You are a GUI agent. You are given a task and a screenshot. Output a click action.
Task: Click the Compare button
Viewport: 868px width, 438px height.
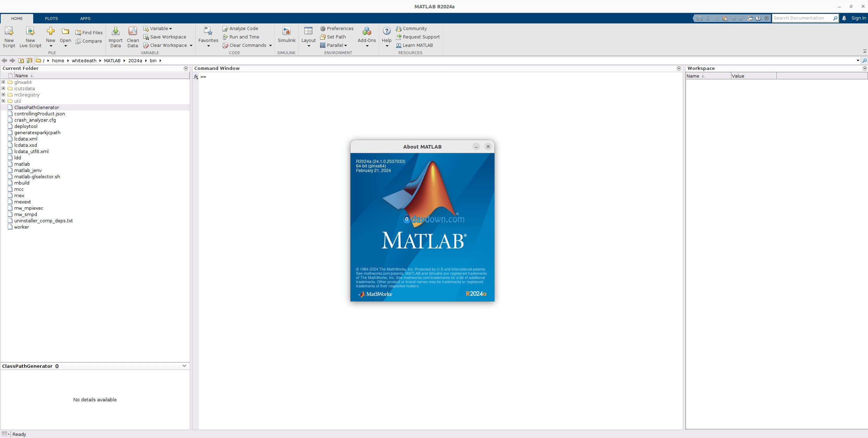click(x=89, y=41)
